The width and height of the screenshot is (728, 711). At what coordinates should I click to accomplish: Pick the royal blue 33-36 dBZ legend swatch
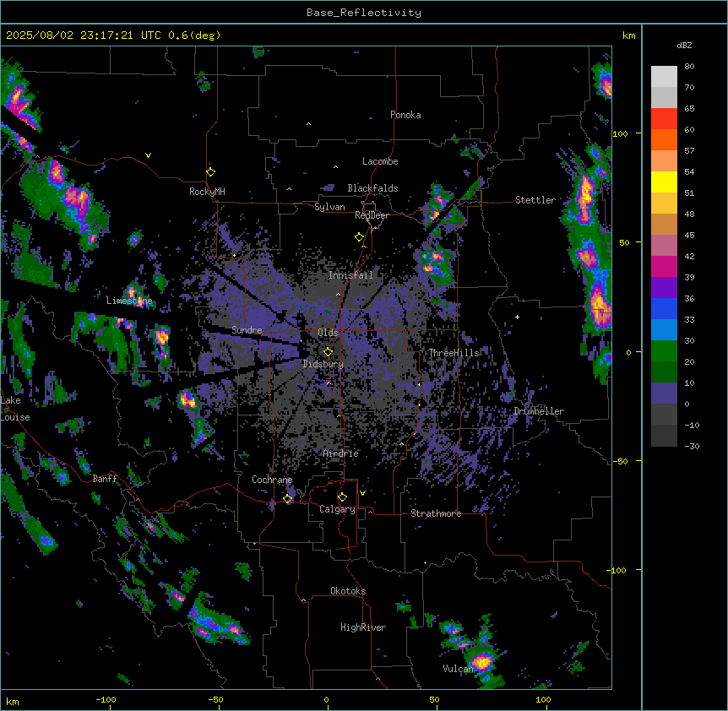(664, 308)
